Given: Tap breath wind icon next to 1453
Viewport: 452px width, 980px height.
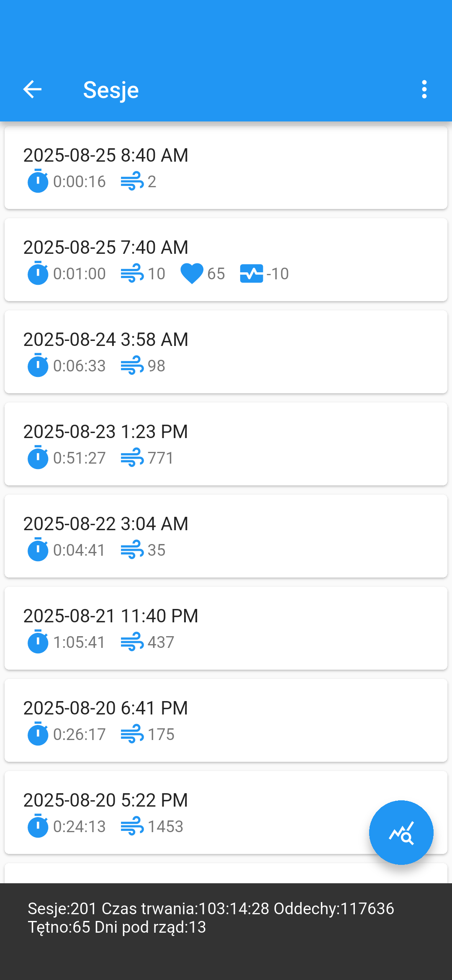Looking at the screenshot, I should 132,827.
